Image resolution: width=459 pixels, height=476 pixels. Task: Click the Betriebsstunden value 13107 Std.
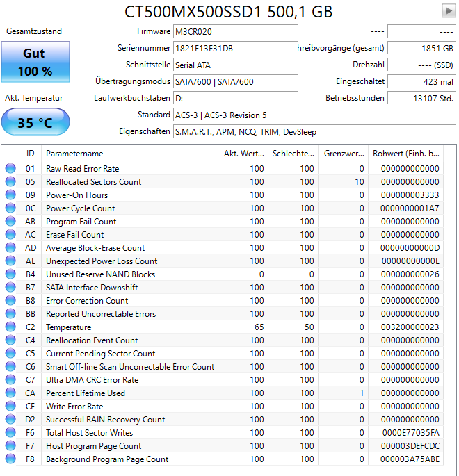pyautogui.click(x=421, y=99)
